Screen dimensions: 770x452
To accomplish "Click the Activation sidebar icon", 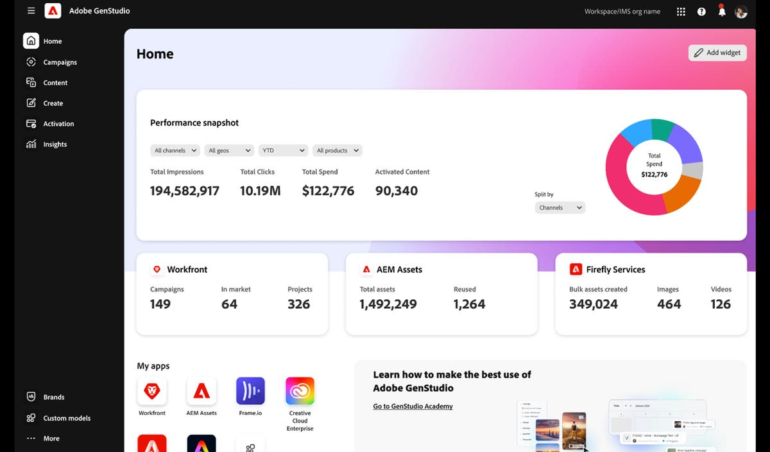I will point(31,124).
